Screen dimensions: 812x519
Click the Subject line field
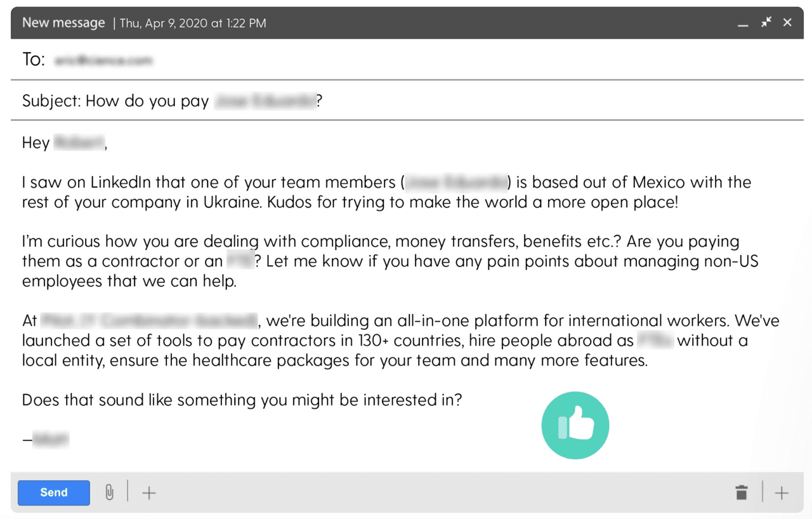tap(444, 101)
